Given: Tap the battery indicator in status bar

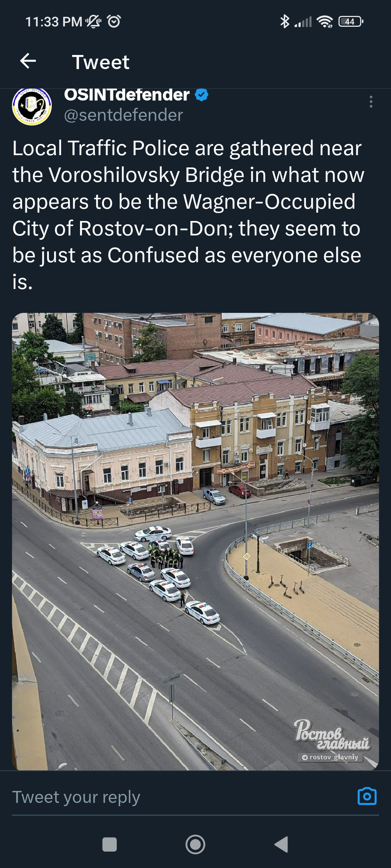Looking at the screenshot, I should [351, 22].
